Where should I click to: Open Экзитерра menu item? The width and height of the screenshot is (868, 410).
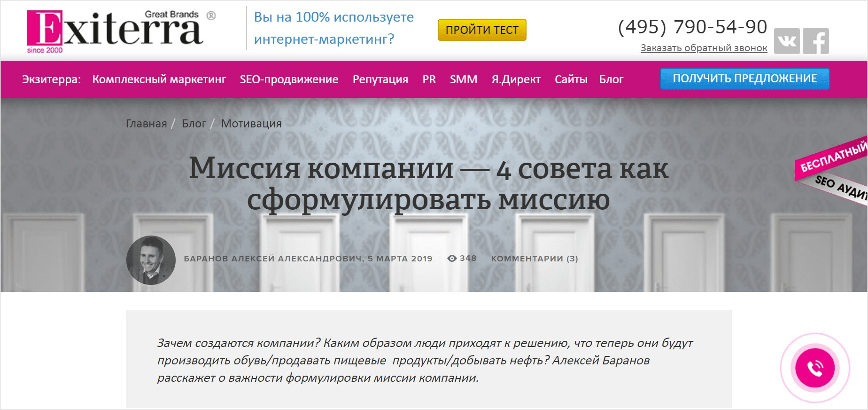click(x=51, y=79)
